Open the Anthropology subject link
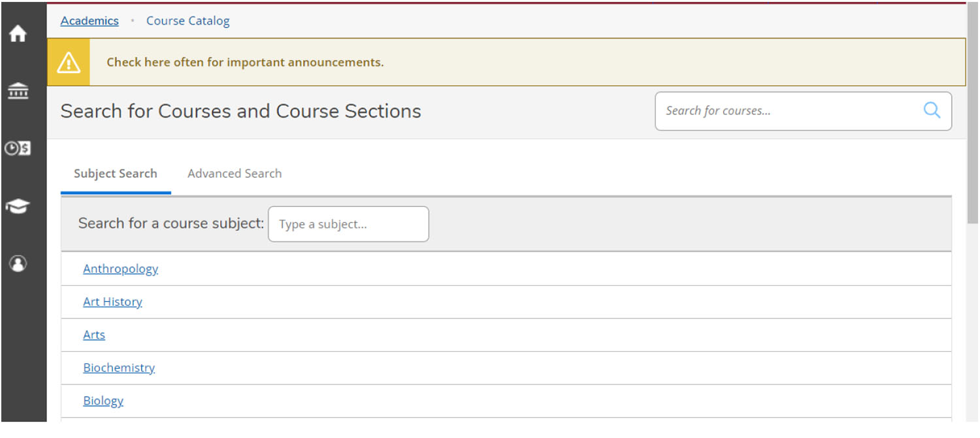Screen dimensions: 980x438 [x=120, y=269]
